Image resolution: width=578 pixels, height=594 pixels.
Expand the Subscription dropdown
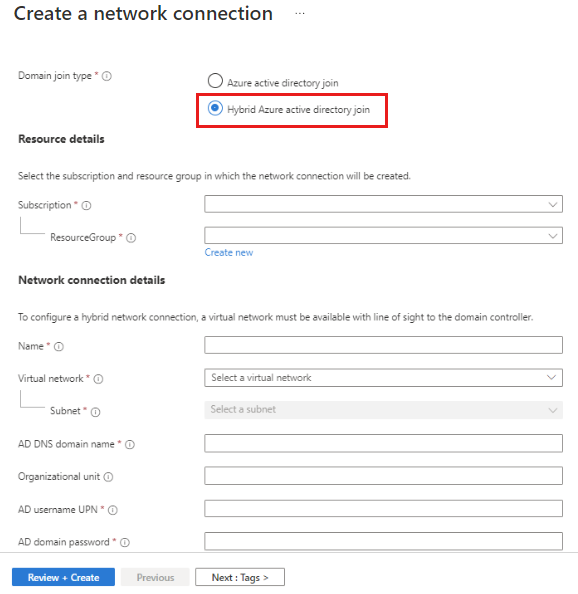point(383,204)
